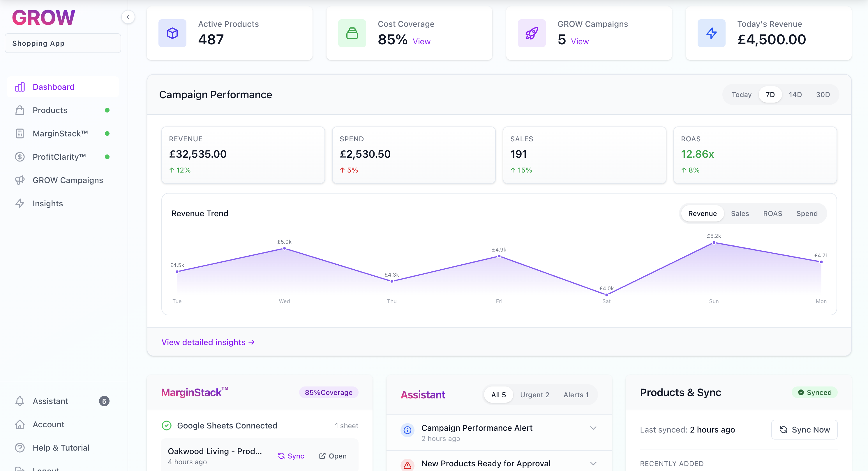Open Dashboard via its chart icon
868x471 pixels.
pos(20,87)
